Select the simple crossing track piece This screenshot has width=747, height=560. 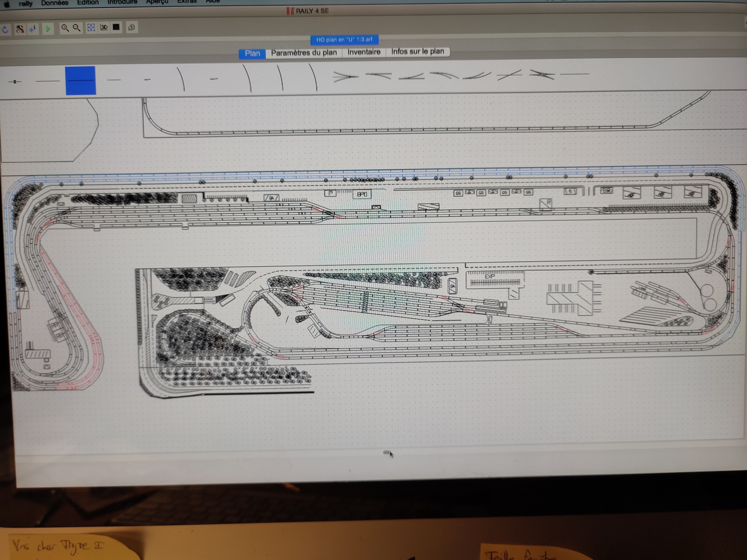tap(509, 75)
